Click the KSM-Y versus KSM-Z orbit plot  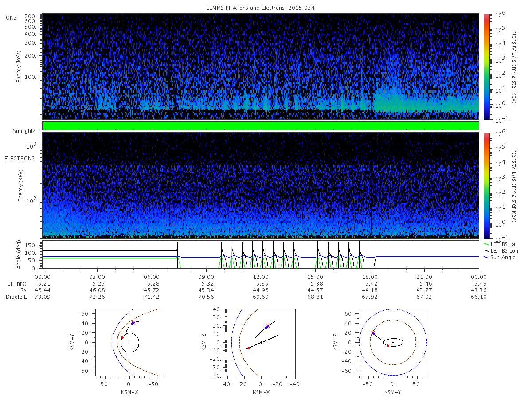click(393, 342)
